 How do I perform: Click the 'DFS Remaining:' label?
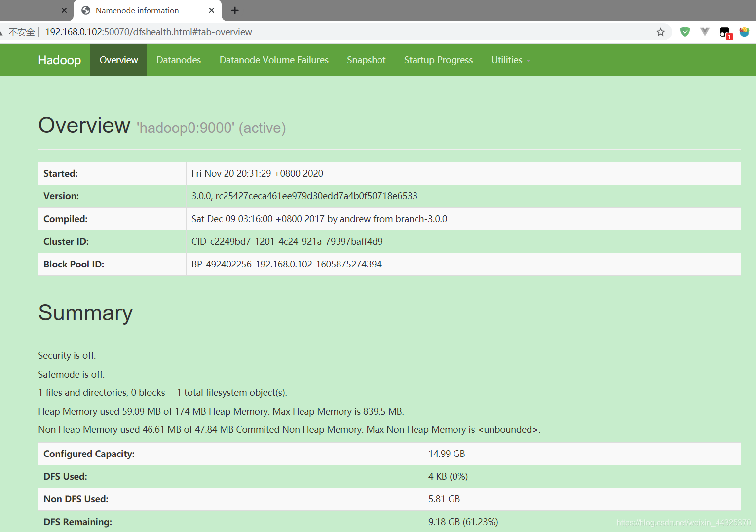tap(77, 522)
